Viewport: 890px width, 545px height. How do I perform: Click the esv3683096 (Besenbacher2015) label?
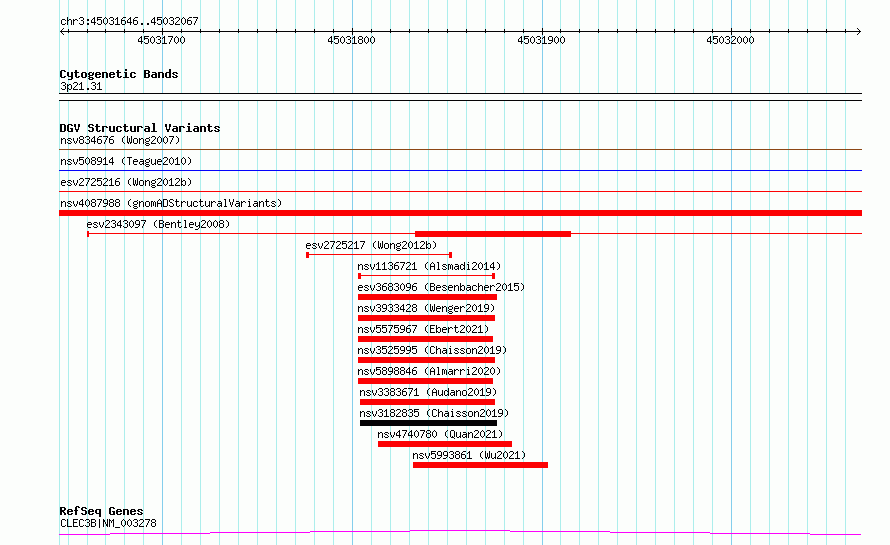point(440,287)
